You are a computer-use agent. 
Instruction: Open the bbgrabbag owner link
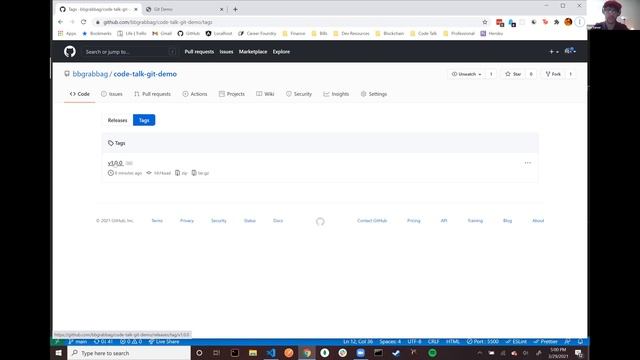coord(90,74)
